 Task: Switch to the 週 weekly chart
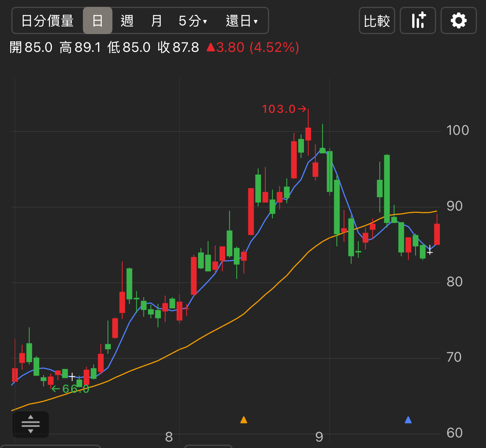(x=127, y=21)
